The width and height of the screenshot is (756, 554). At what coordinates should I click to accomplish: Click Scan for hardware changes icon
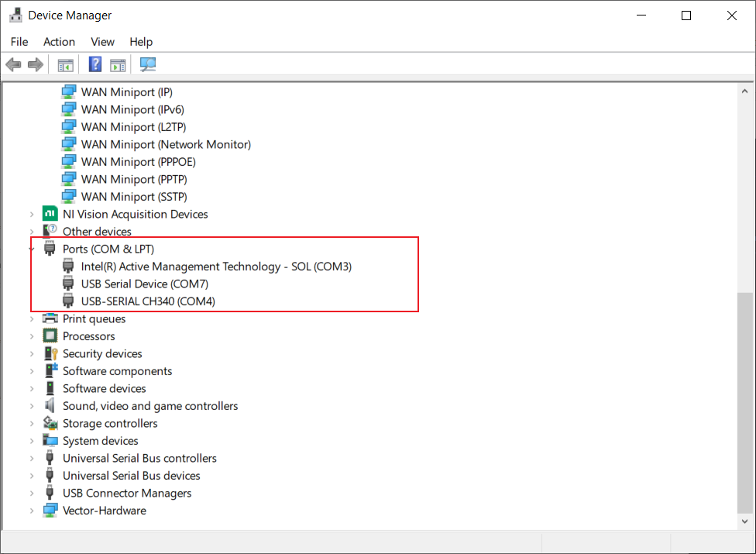147,64
